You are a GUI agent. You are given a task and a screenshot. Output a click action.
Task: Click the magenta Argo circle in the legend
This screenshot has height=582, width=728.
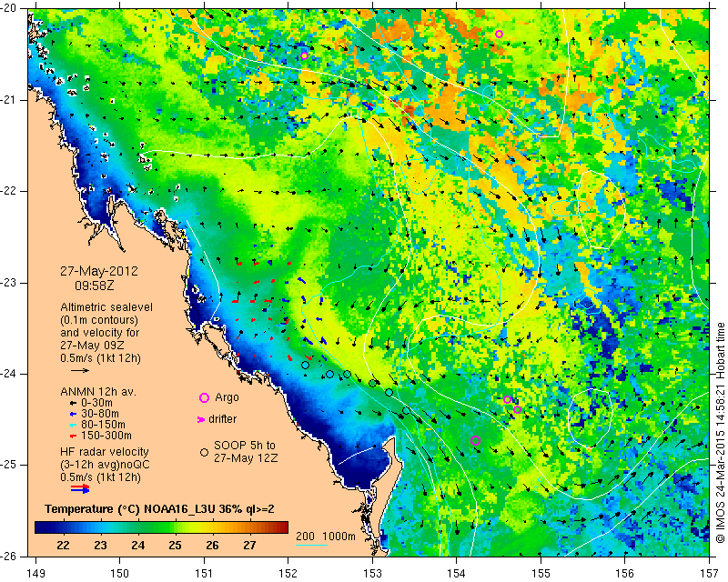(204, 397)
